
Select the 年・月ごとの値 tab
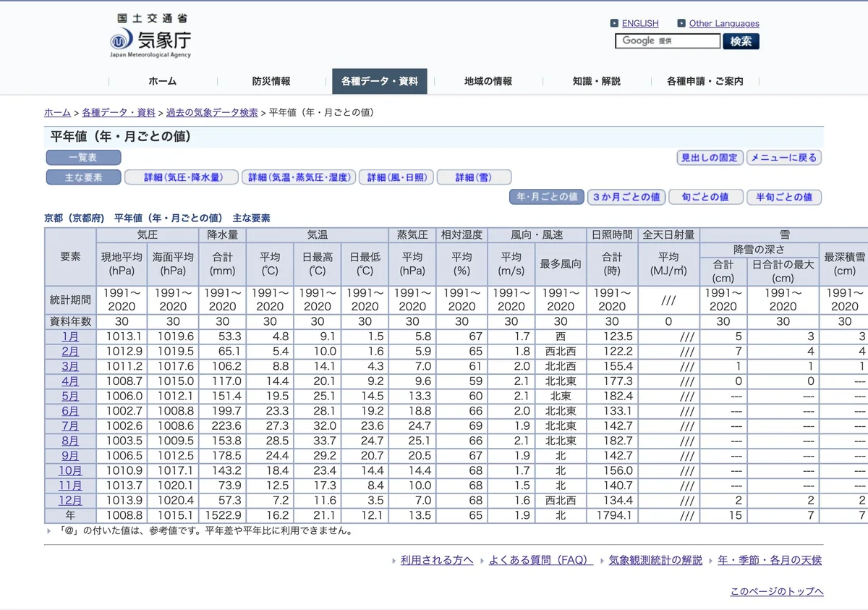click(547, 197)
